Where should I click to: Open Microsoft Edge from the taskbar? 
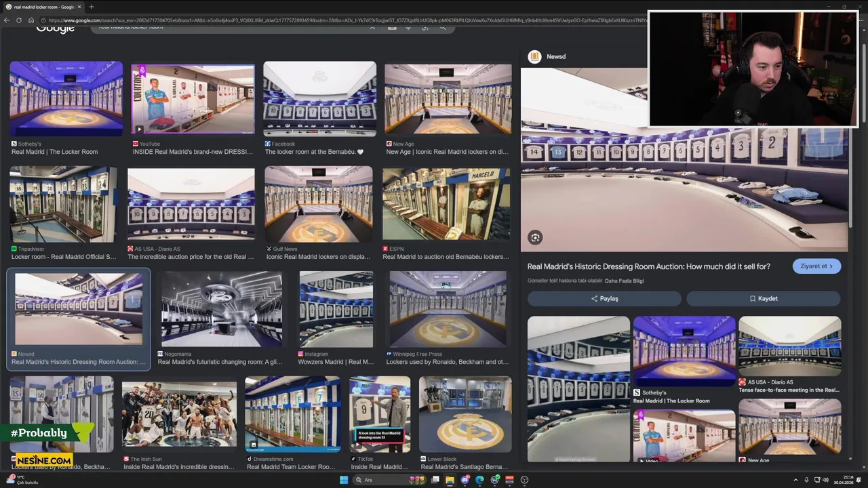pyautogui.click(x=479, y=480)
